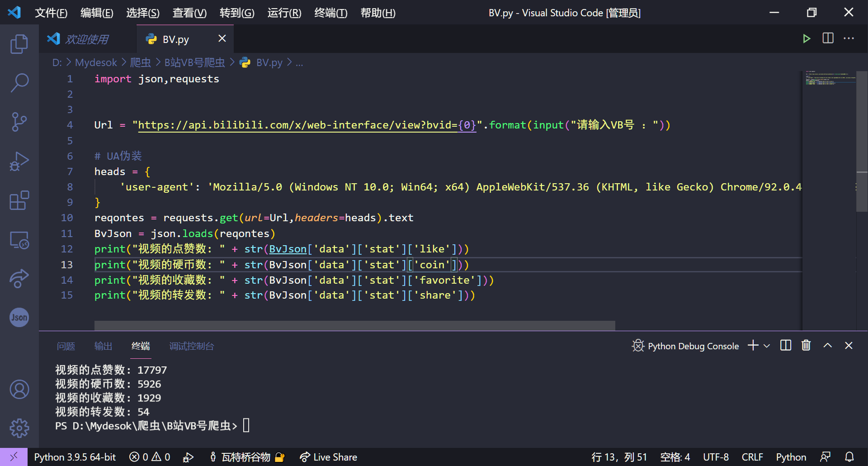Close the terminal panel

[x=849, y=346]
